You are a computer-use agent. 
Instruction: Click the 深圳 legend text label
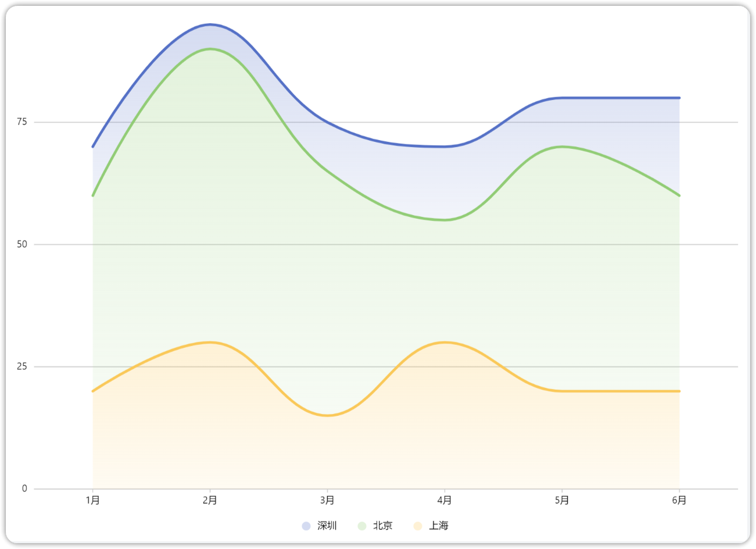[327, 526]
